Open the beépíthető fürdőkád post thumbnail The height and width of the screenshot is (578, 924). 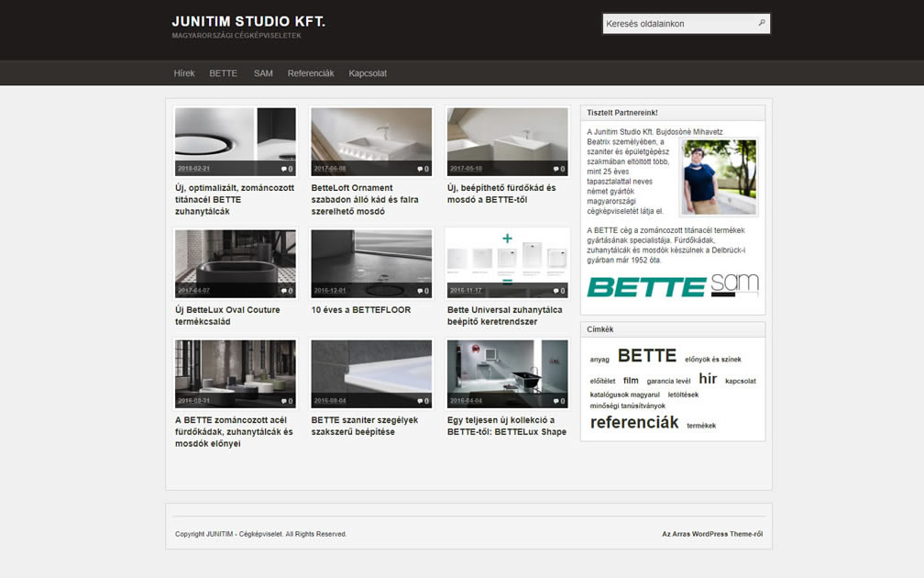click(x=508, y=141)
